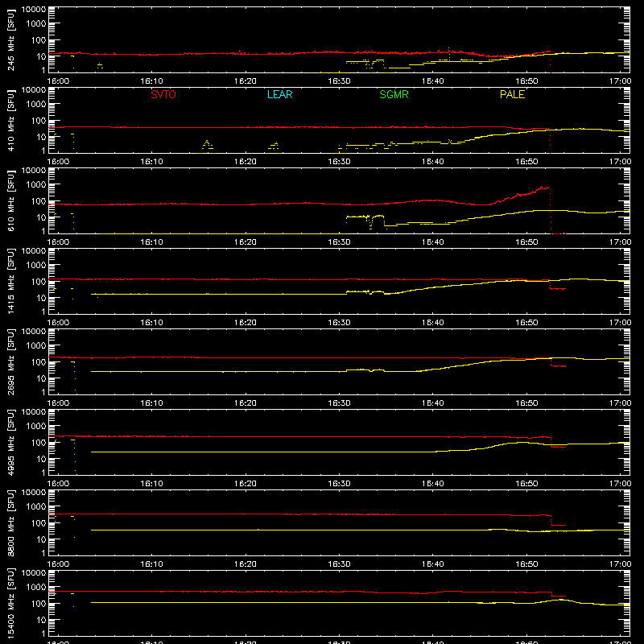Click the 10000 y-axis label of 15400 MHz plot
The height and width of the screenshot is (644, 644).
pos(34,573)
